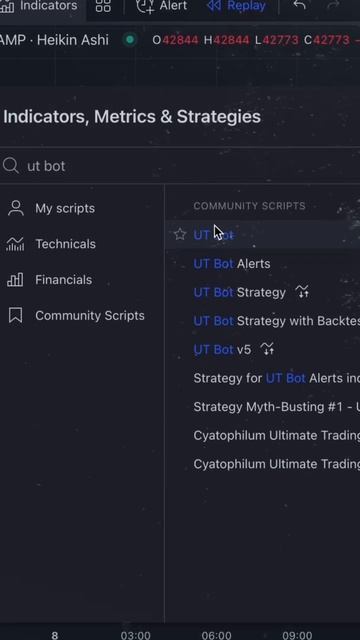Click the Open price value 42844
The height and width of the screenshot is (640, 360).
[180, 40]
